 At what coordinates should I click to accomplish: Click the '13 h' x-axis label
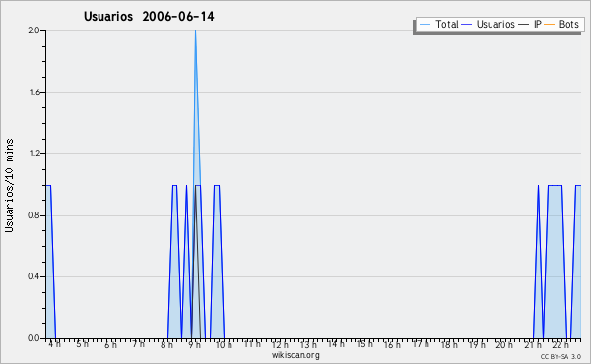(x=308, y=344)
